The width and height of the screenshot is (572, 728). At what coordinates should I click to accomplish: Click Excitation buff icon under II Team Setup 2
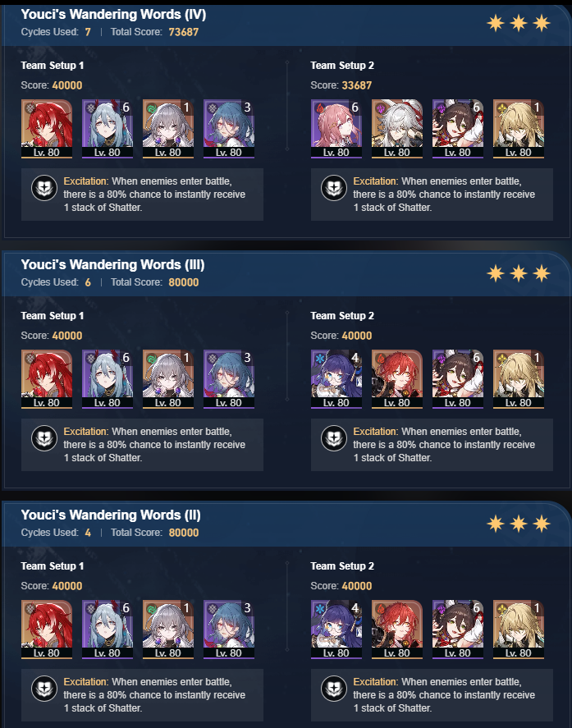(x=334, y=689)
